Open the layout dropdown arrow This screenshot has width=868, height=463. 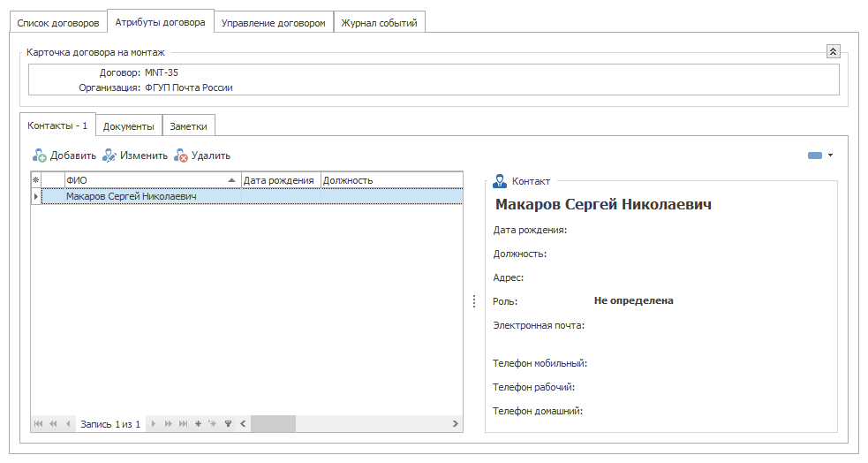(830, 156)
